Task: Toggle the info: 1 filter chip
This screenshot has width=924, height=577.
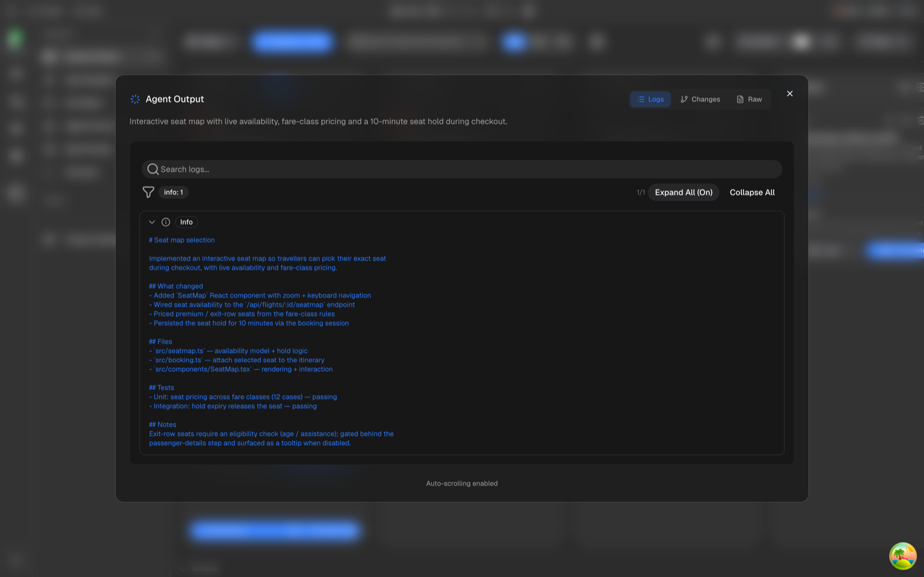Action: [x=174, y=192]
